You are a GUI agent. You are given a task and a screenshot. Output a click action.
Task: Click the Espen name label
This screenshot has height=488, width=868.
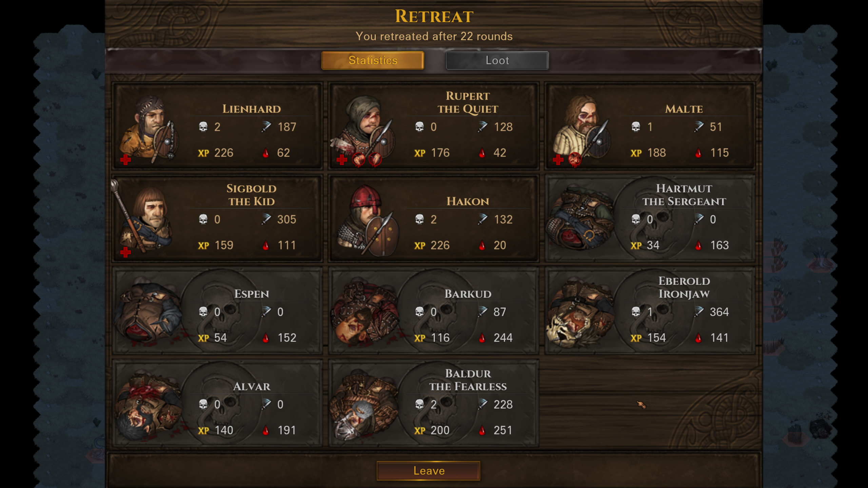click(x=252, y=294)
